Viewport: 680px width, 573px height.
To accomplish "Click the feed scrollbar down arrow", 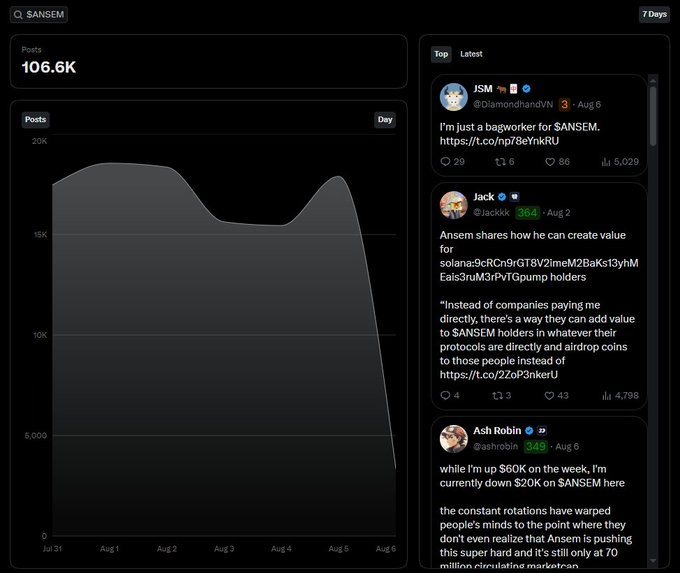I will 653,561.
